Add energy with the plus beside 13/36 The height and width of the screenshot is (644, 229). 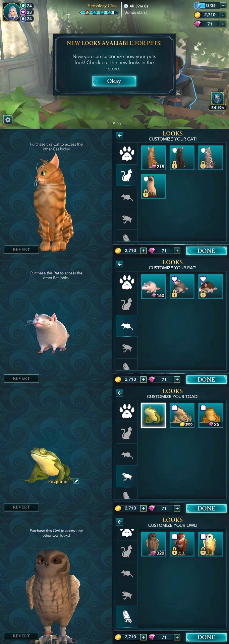point(223,6)
